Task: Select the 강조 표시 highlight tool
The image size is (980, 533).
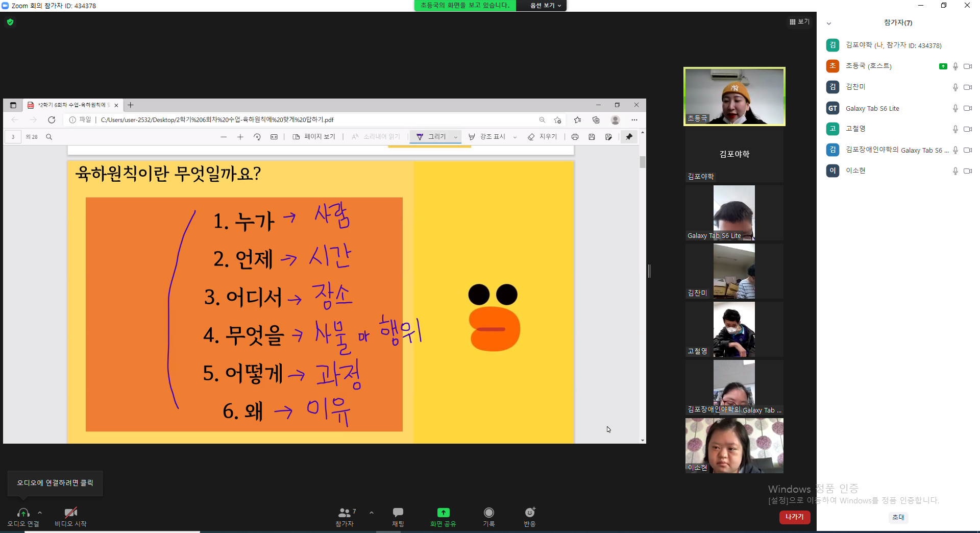Action: click(x=487, y=137)
